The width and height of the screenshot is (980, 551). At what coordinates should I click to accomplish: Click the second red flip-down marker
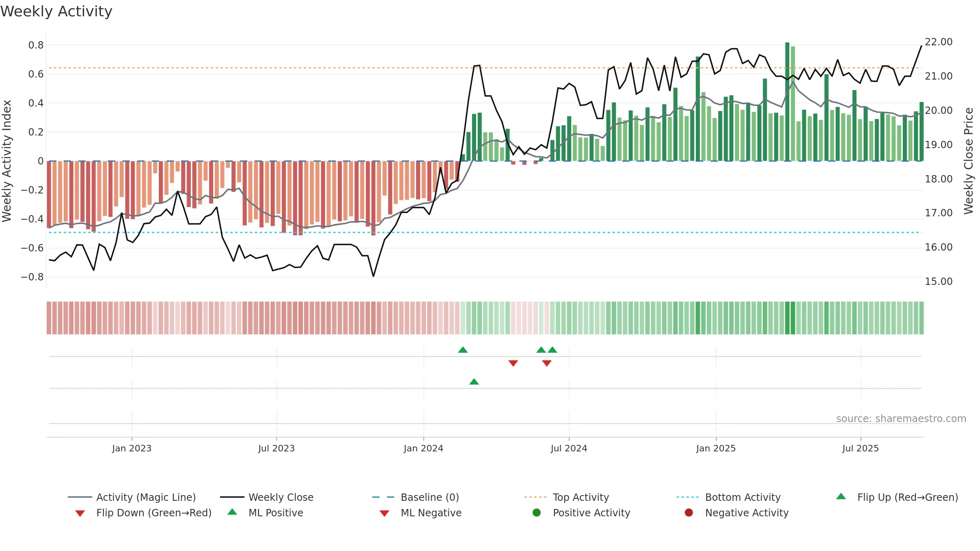547,363
